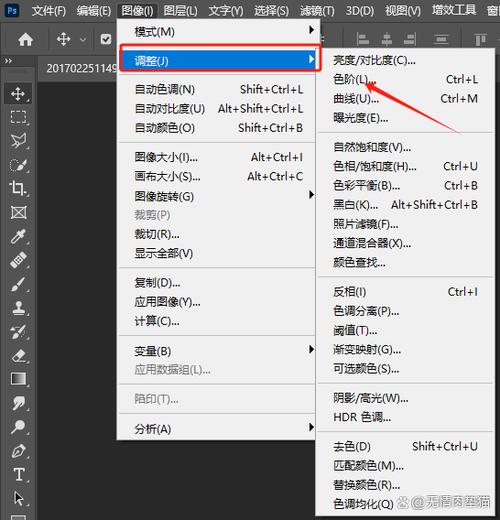Viewport: 500px width, 520px height.
Task: Select the Healing Brush tool
Action: pos(18,260)
